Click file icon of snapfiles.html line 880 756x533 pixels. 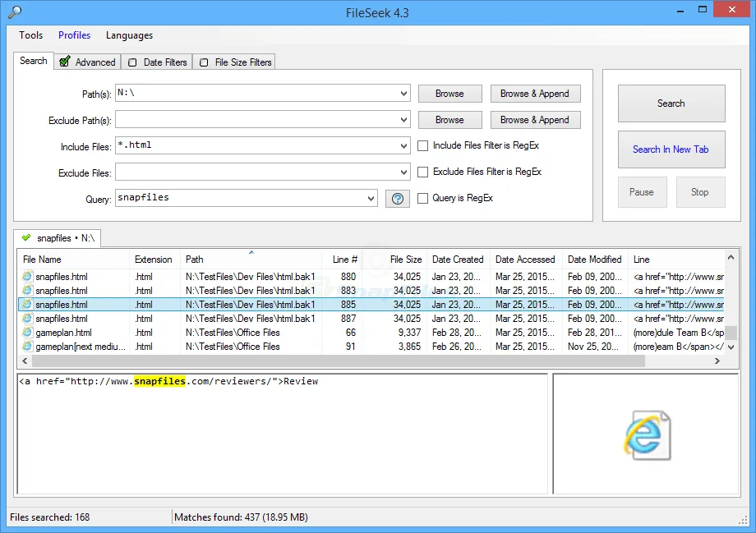pyautogui.click(x=27, y=277)
